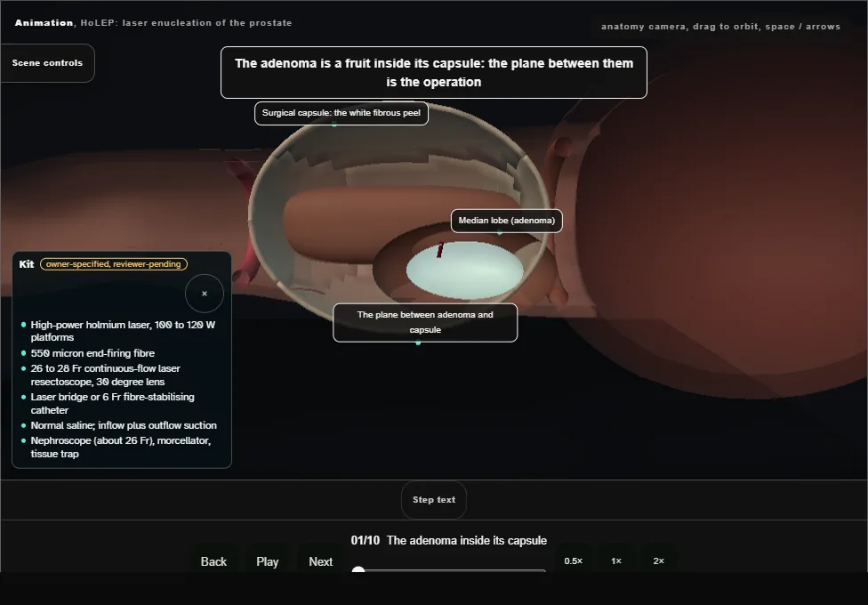Close the Kit panel with the × button

(x=205, y=294)
